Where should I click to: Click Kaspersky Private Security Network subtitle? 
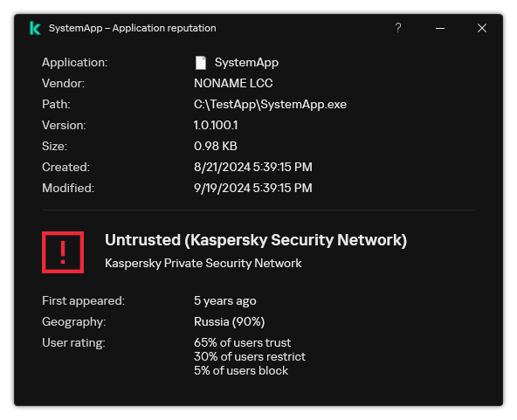tap(203, 264)
